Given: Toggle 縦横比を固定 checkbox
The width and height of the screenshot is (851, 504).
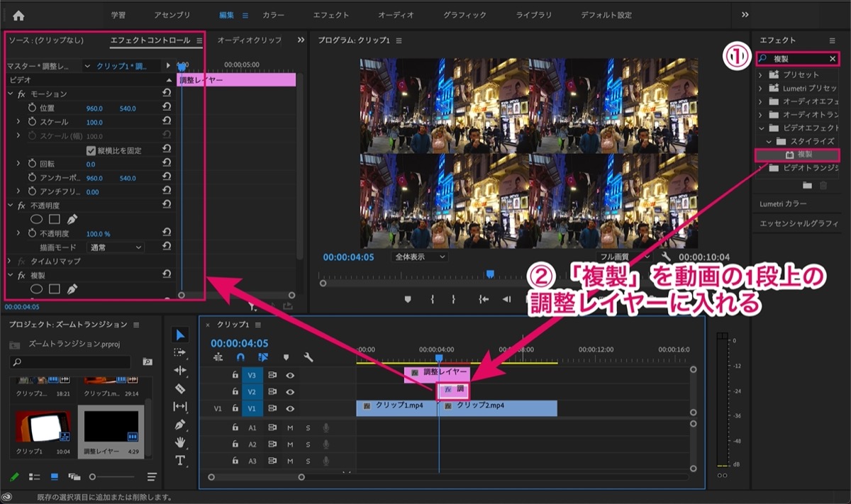Looking at the screenshot, I should click(91, 150).
